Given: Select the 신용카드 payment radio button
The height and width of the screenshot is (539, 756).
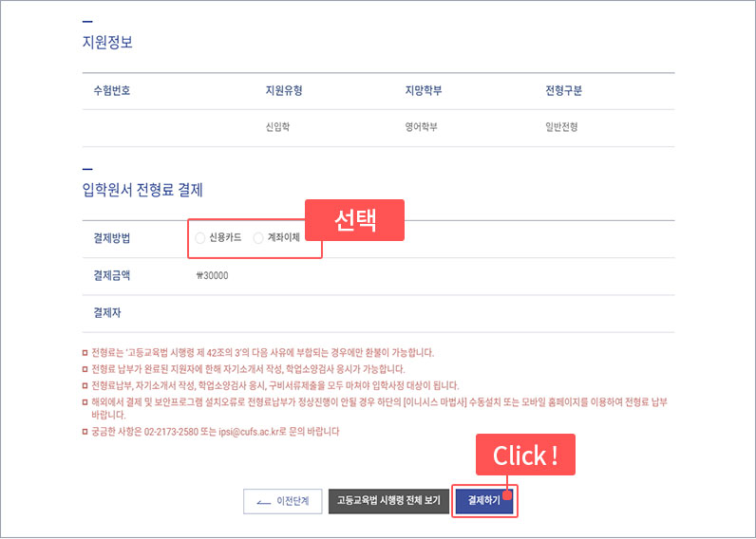Looking at the screenshot, I should [x=200, y=238].
